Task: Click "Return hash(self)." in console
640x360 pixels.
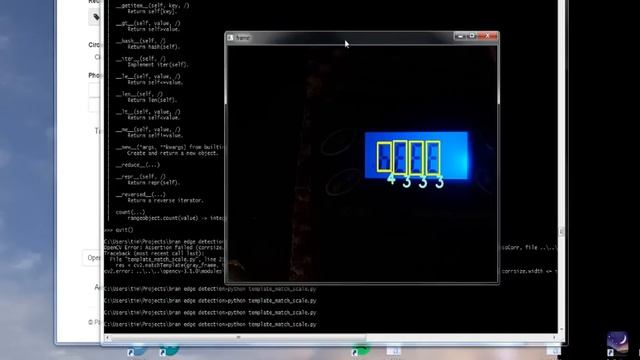Action: (153, 47)
